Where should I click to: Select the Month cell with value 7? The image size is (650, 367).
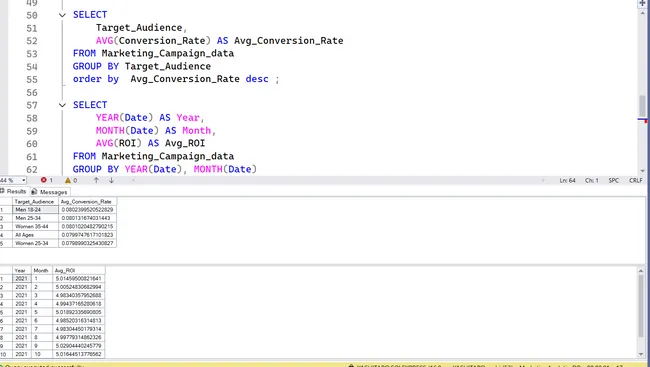[x=41, y=329]
